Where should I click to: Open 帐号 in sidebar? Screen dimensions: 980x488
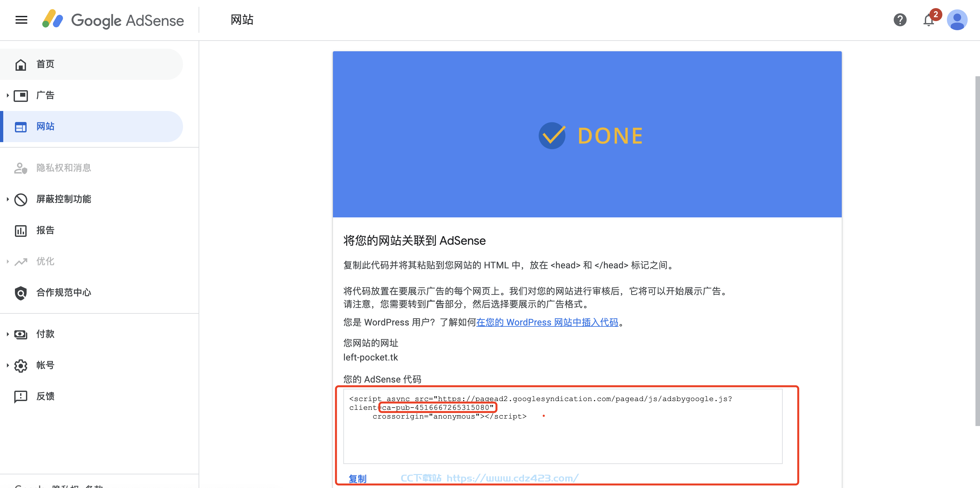point(91,366)
